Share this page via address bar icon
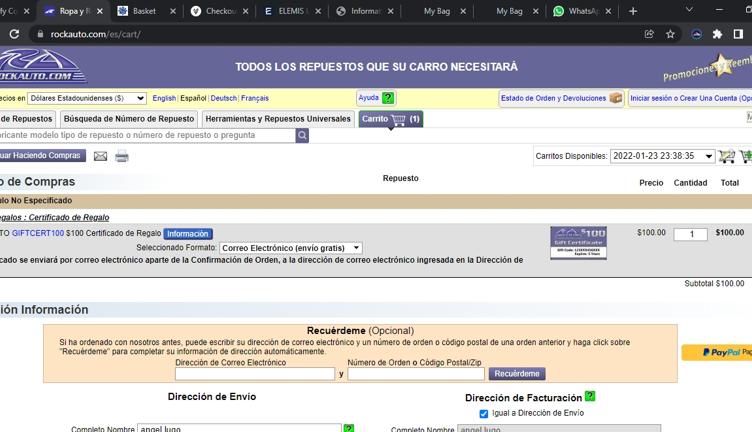 [x=649, y=34]
